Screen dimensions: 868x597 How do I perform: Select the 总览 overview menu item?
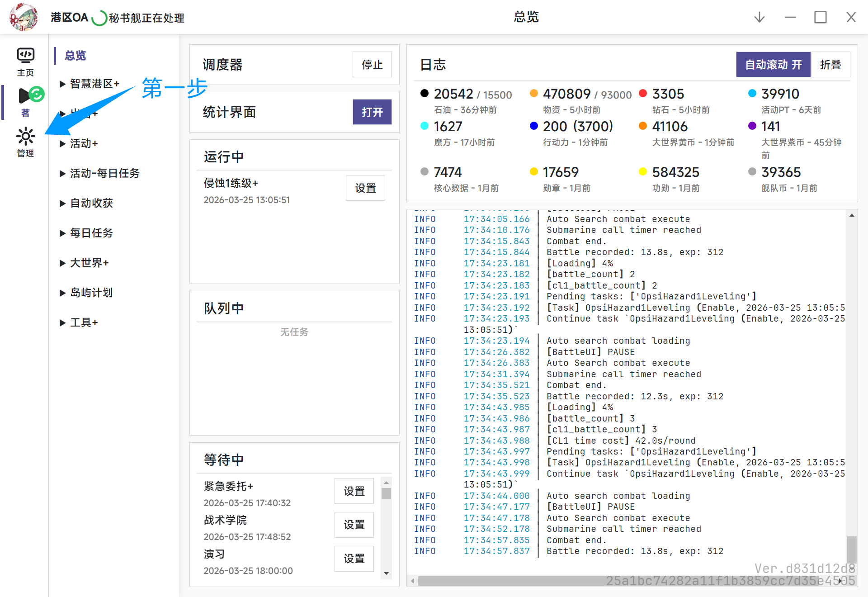pos(75,56)
